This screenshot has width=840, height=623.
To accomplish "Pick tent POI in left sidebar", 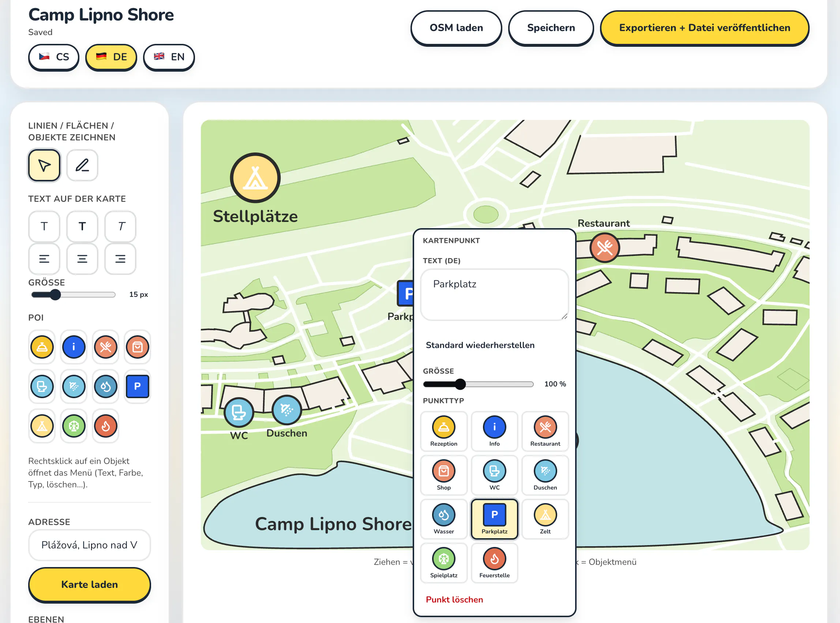I will tap(42, 426).
